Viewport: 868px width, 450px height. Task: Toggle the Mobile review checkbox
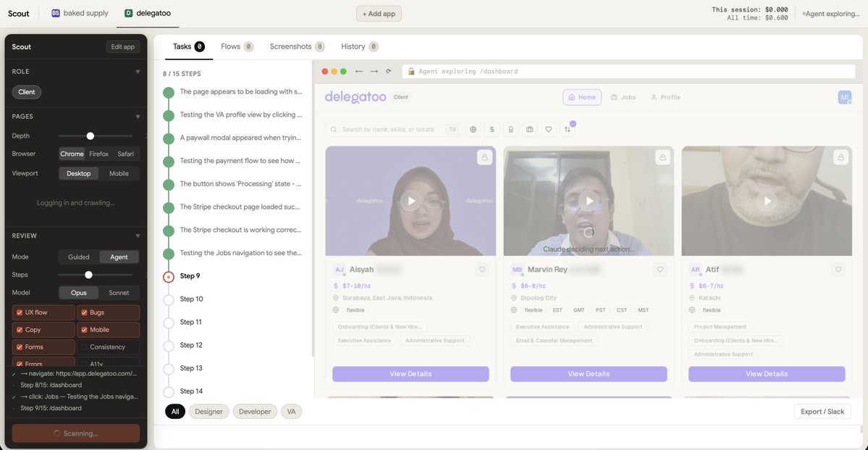84,330
